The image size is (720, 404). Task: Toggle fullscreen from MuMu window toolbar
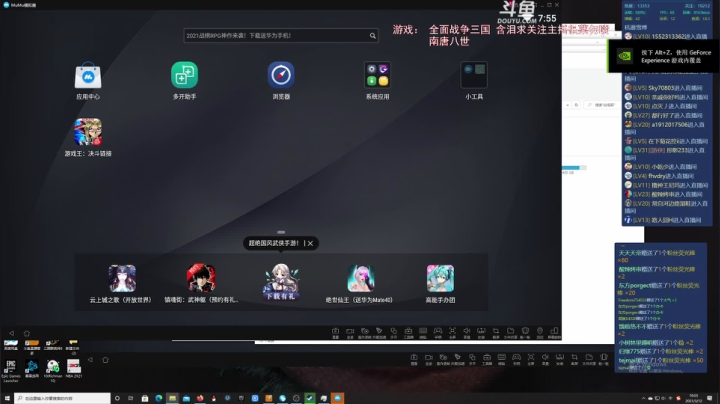pyautogui.click(x=452, y=332)
